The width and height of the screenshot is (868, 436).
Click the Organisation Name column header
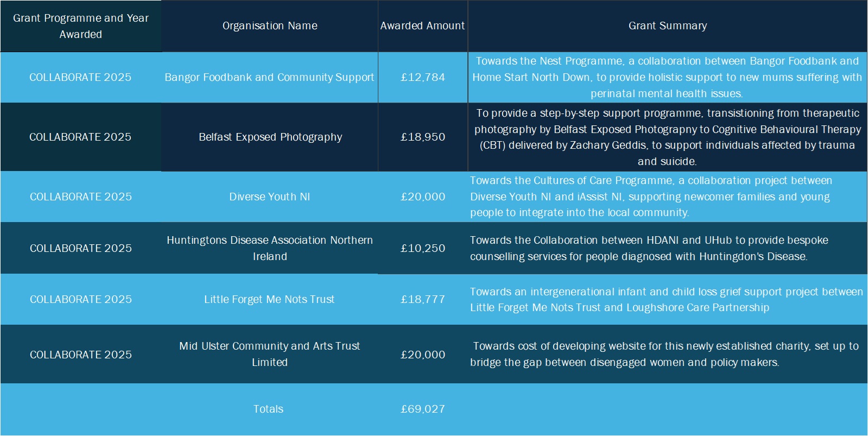(x=270, y=26)
